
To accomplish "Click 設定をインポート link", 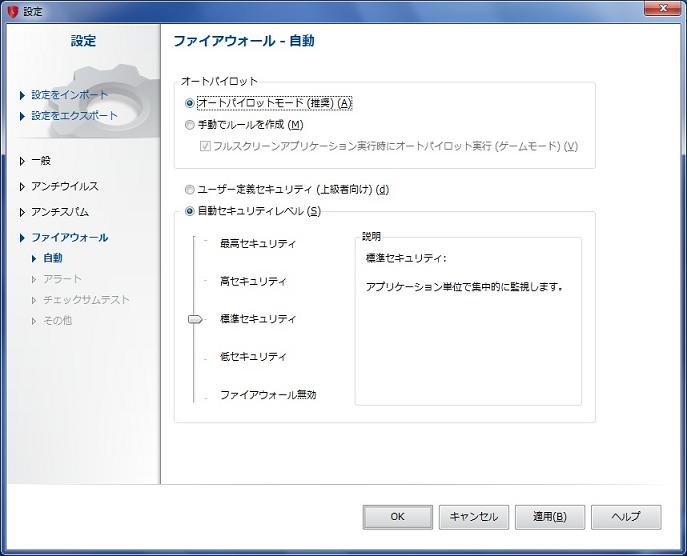I will (x=69, y=95).
